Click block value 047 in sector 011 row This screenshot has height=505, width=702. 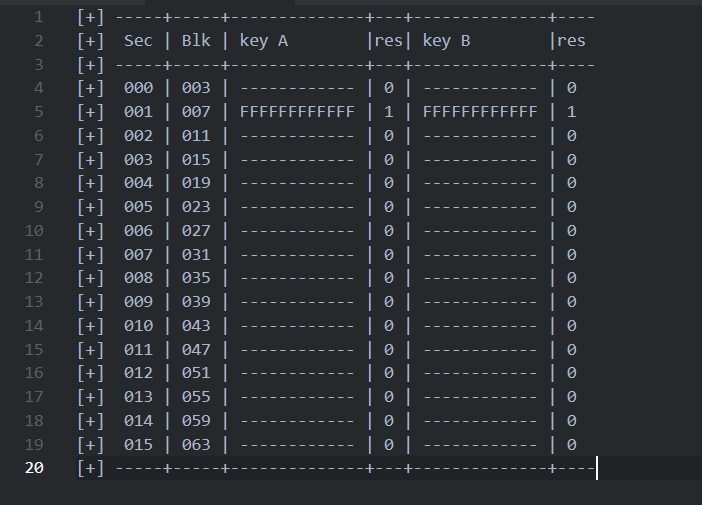[x=196, y=350]
